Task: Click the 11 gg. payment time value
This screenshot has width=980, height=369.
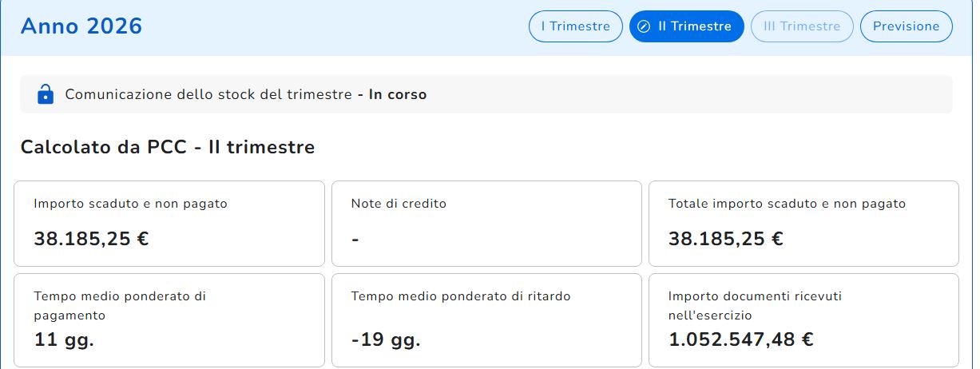Action: point(64,339)
